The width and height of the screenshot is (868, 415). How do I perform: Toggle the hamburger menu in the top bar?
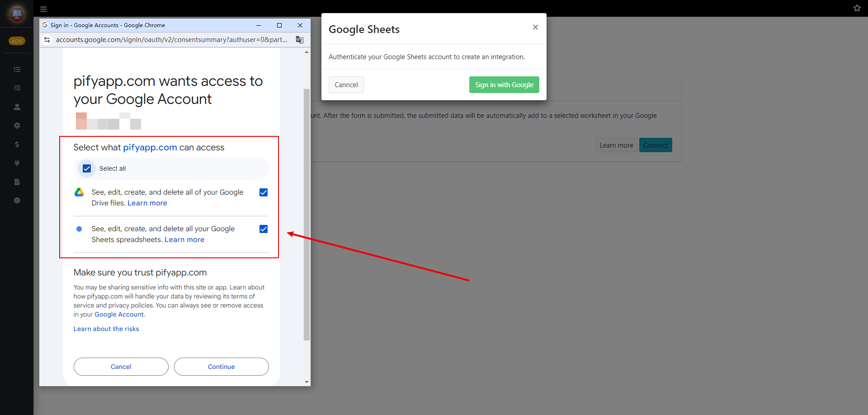43,9
